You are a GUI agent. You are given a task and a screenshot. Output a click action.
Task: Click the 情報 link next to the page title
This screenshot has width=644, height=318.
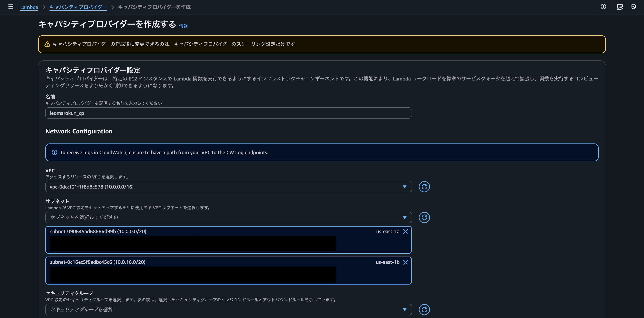click(x=183, y=25)
